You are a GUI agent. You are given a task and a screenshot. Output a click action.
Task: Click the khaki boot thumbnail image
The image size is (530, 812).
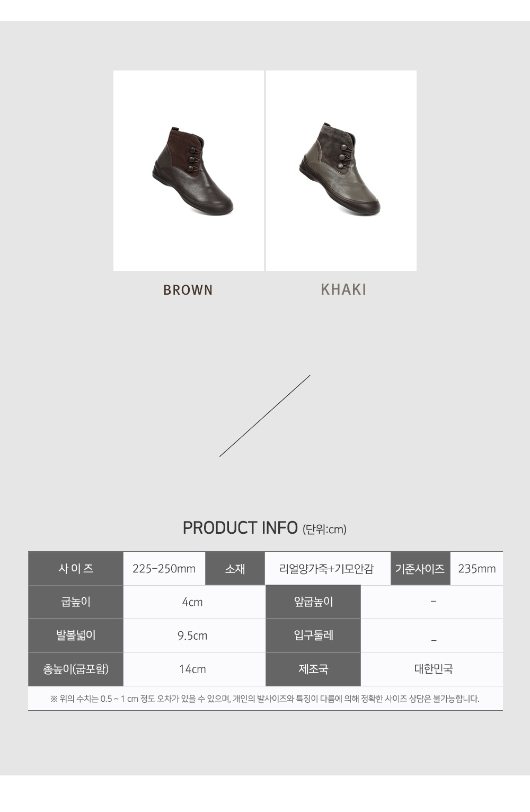pyautogui.click(x=341, y=171)
